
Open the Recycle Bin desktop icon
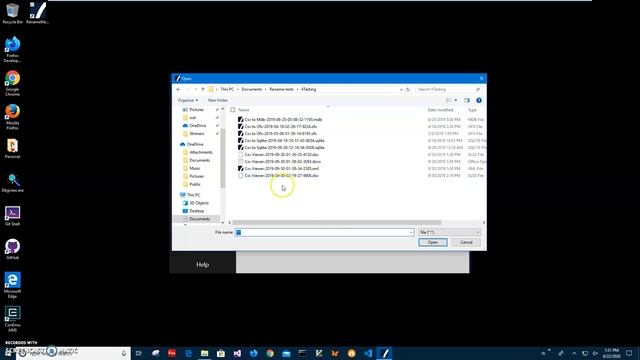(12, 13)
